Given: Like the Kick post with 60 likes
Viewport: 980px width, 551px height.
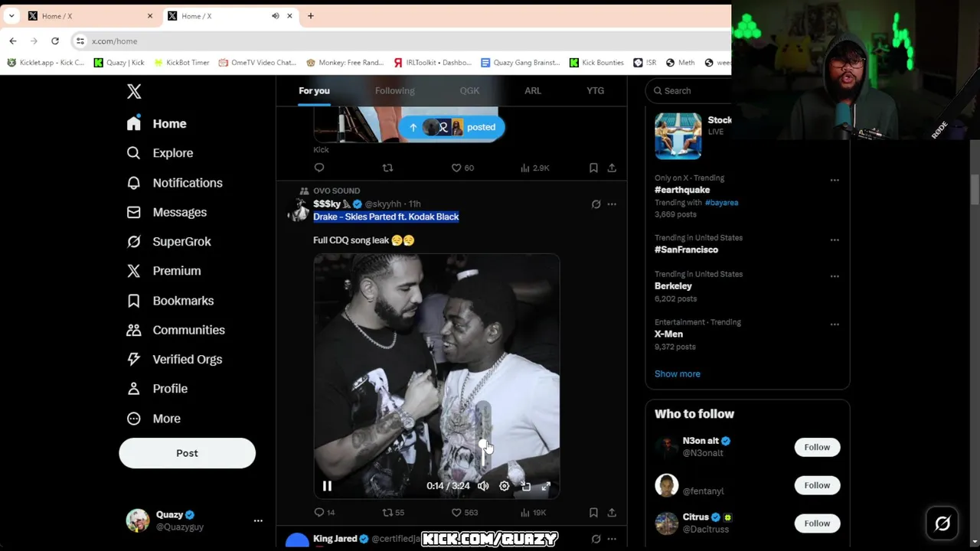Looking at the screenshot, I should click(462, 168).
